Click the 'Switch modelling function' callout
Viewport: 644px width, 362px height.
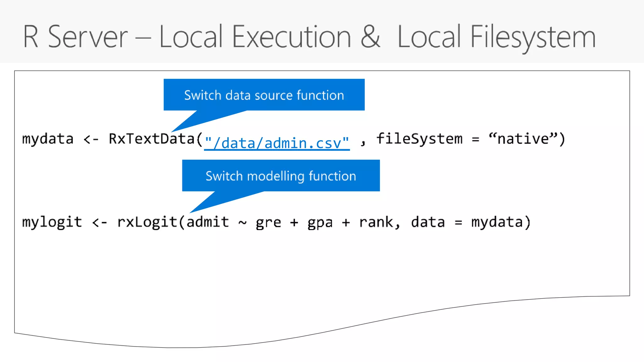pos(281,176)
